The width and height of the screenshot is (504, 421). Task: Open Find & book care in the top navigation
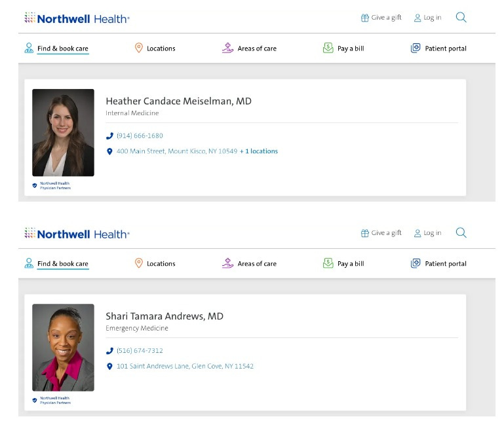pos(63,48)
